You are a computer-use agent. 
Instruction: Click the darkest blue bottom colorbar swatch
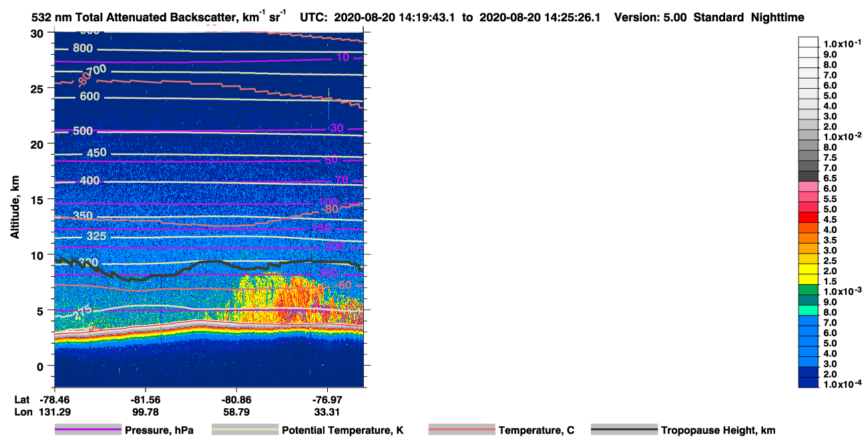click(x=809, y=383)
